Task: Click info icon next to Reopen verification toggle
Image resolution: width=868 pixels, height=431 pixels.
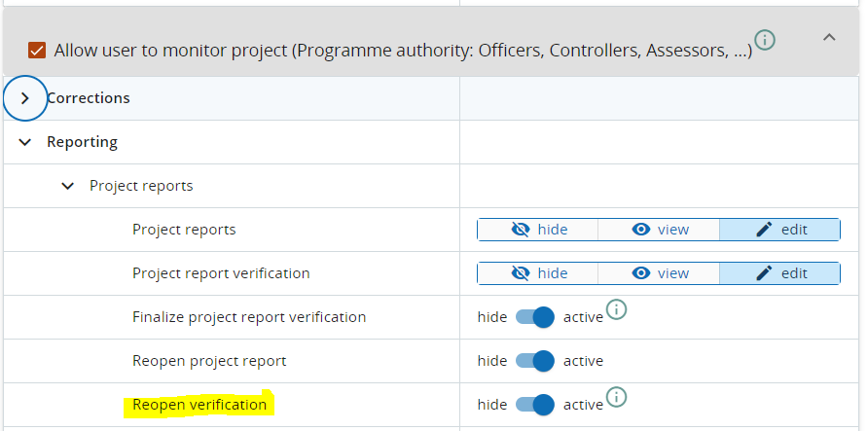Action: pos(617,397)
